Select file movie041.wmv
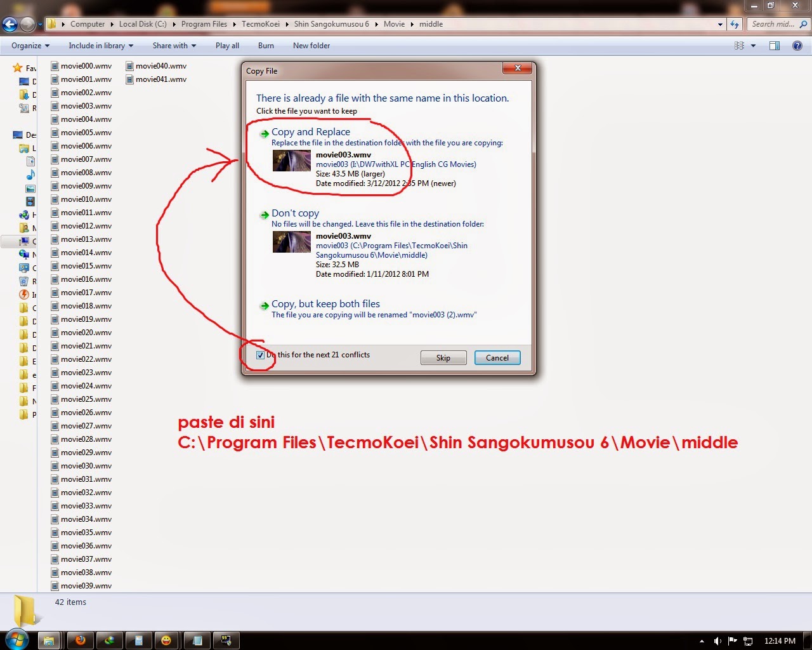Viewport: 812px width, 650px height. tap(156, 79)
